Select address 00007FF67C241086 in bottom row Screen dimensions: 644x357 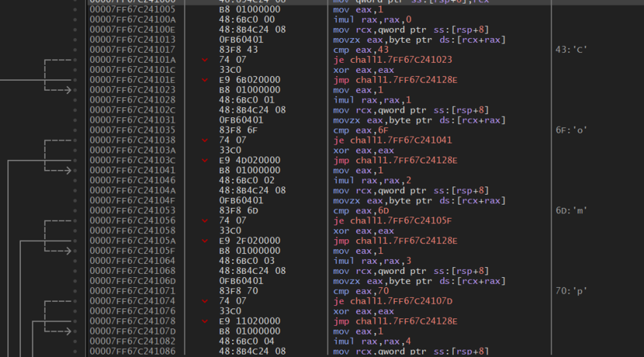coord(132,351)
